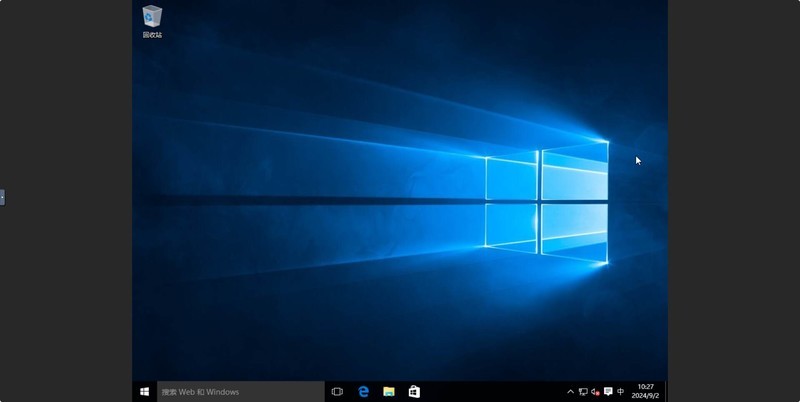Image resolution: width=800 pixels, height=402 pixels.
Task: Open the Store app from the taskbar
Action: pos(414,391)
